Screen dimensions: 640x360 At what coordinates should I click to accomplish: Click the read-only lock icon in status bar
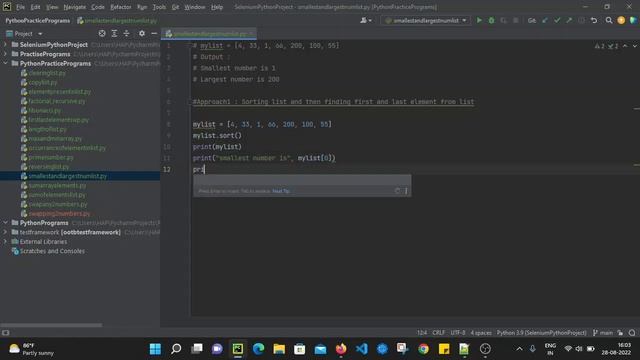coord(620,333)
